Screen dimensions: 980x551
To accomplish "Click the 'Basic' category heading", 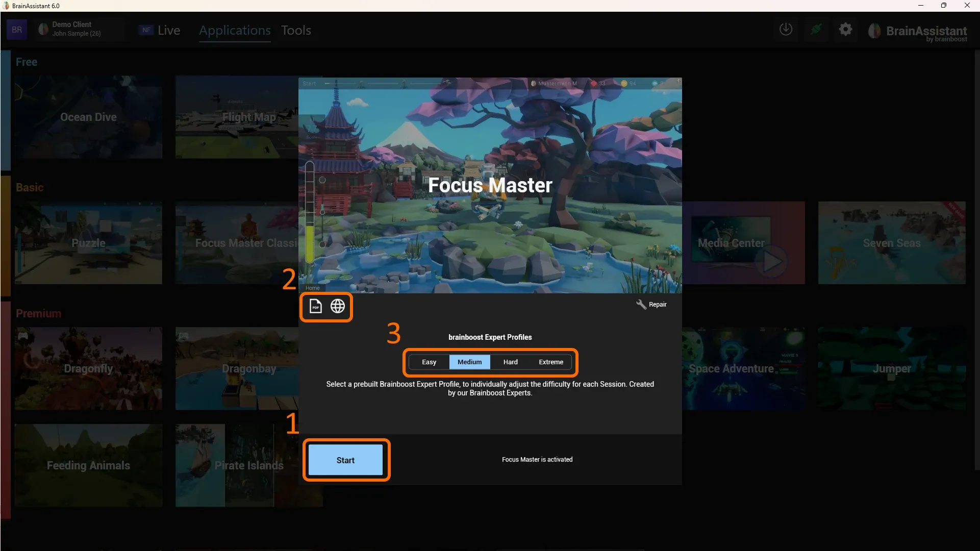I will pos(30,187).
